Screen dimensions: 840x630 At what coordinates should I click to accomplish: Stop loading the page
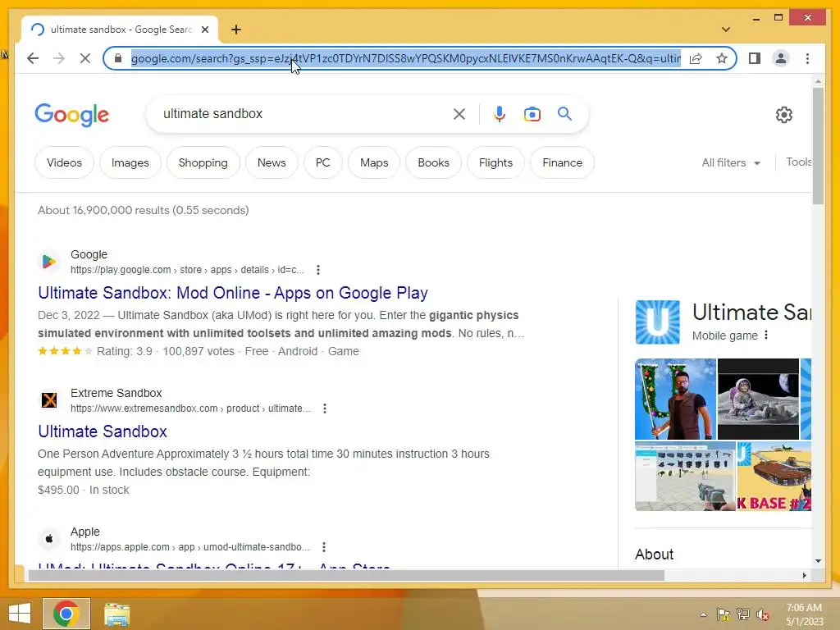pos(85,58)
